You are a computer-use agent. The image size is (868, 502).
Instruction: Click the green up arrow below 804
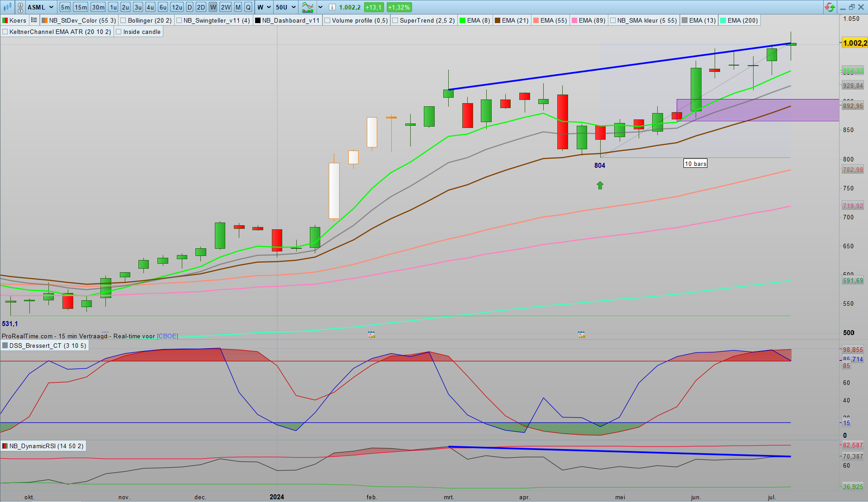[x=600, y=185]
